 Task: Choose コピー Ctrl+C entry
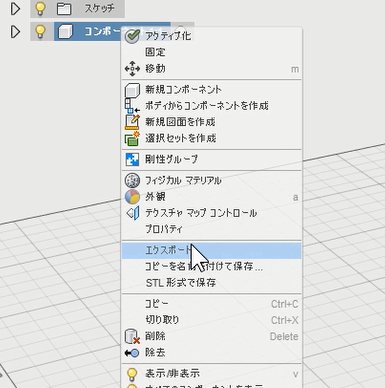point(212,304)
